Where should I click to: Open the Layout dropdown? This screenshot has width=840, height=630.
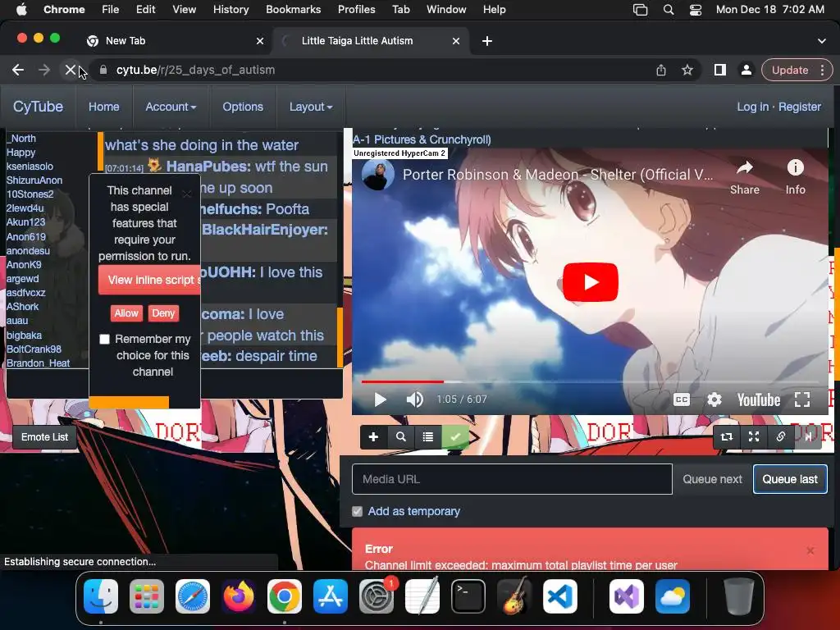point(311,107)
